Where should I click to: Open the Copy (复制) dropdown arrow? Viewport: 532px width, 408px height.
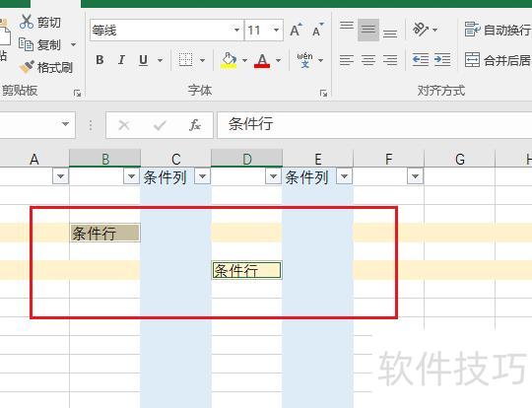(73, 44)
